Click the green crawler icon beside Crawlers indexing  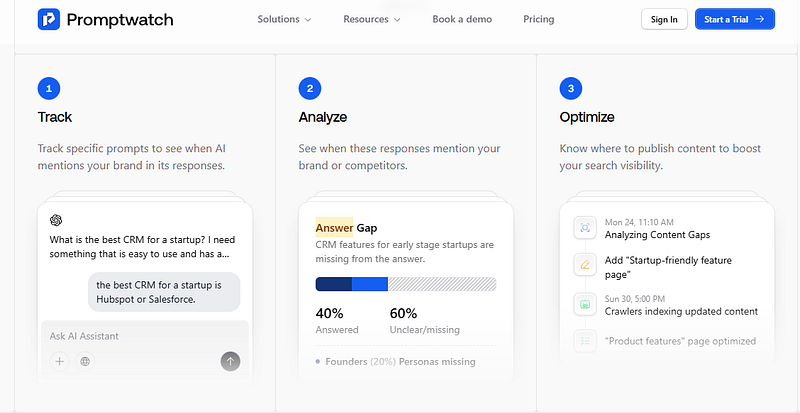pos(585,304)
